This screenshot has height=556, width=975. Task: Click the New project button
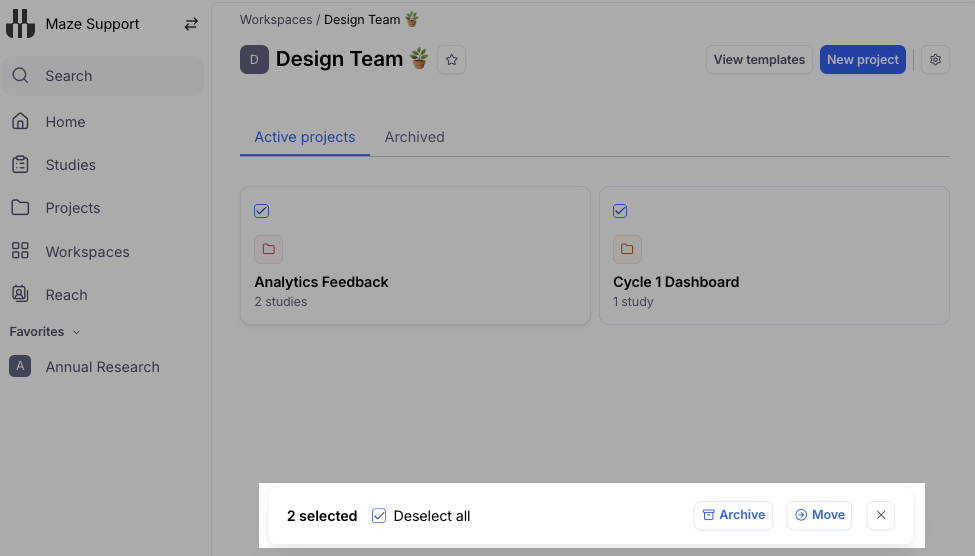[x=862, y=60]
